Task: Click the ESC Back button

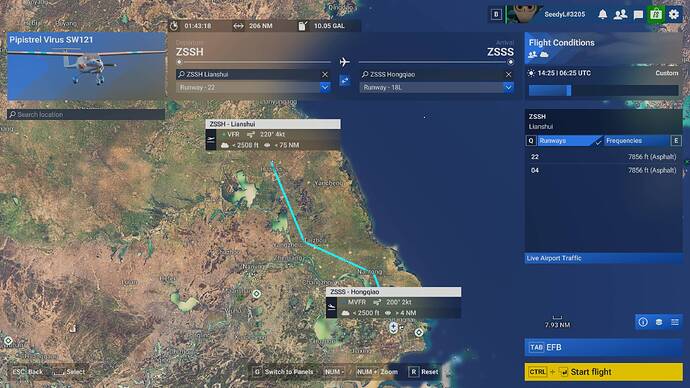Action: 28,372
